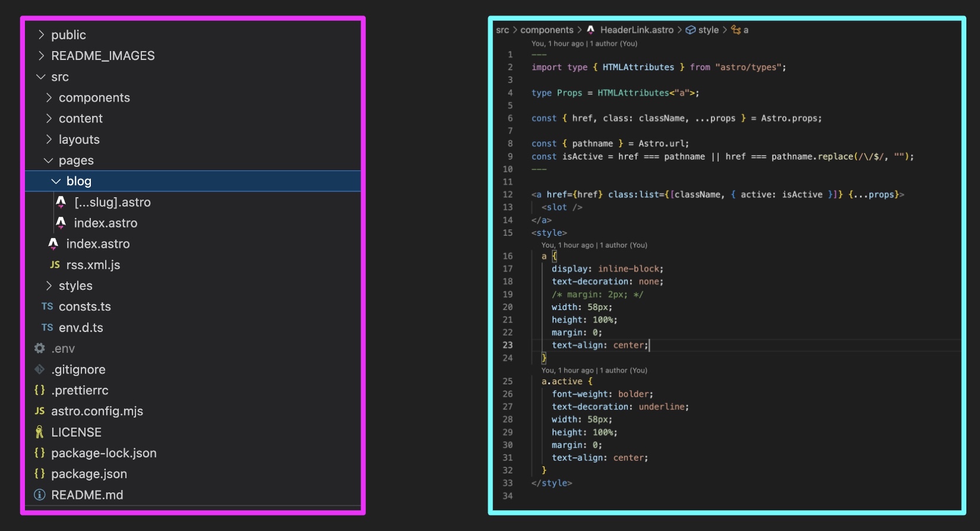Click the gear icon beside .env
This screenshot has width=980, height=531.
click(x=40, y=349)
